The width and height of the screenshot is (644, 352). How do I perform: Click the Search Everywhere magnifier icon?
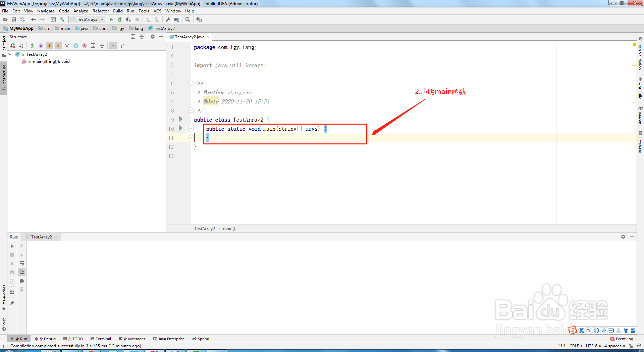point(188,20)
